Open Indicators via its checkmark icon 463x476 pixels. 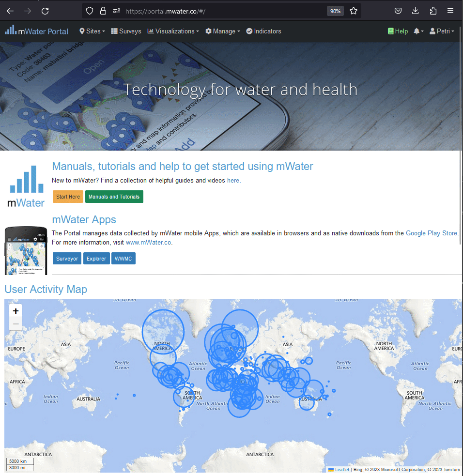(248, 31)
